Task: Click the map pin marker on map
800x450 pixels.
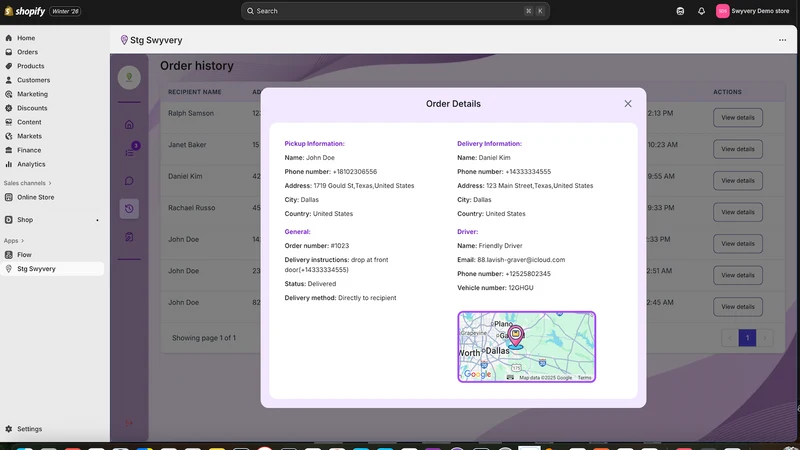Action: point(515,337)
